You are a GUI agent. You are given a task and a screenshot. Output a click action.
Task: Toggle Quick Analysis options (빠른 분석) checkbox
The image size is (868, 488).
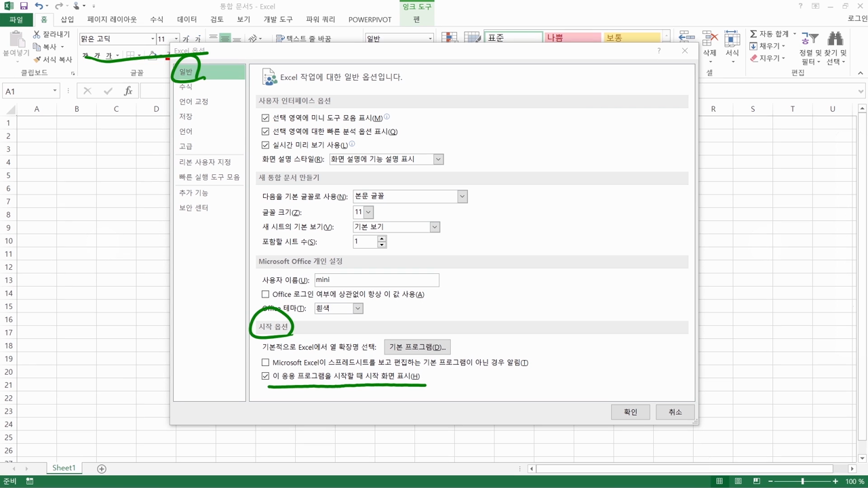(x=265, y=131)
